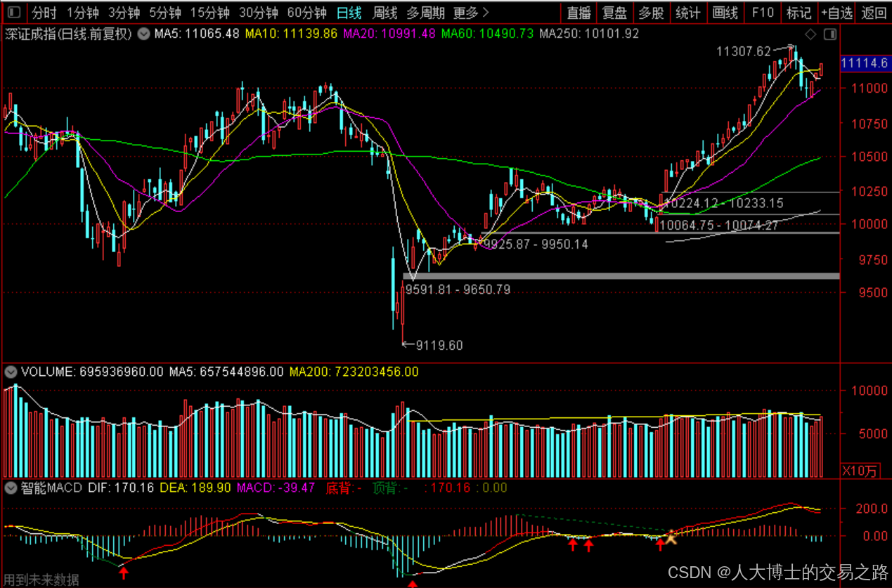Switch to 周线 weekly chart

click(384, 12)
